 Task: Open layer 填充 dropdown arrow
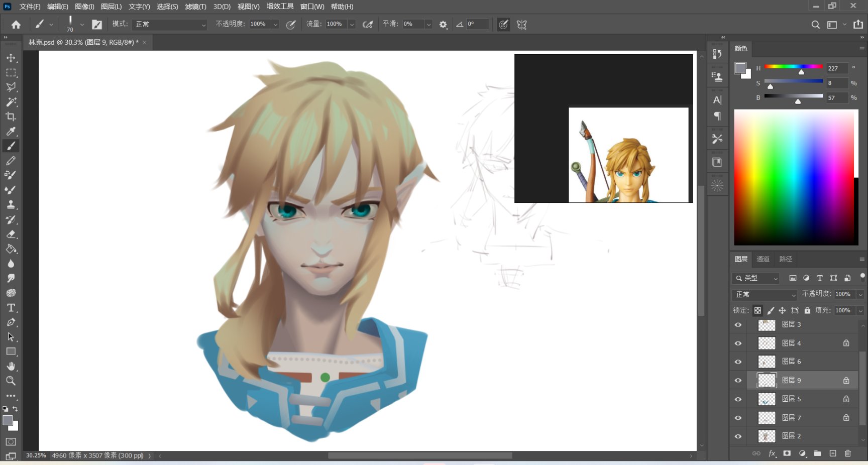click(x=860, y=310)
